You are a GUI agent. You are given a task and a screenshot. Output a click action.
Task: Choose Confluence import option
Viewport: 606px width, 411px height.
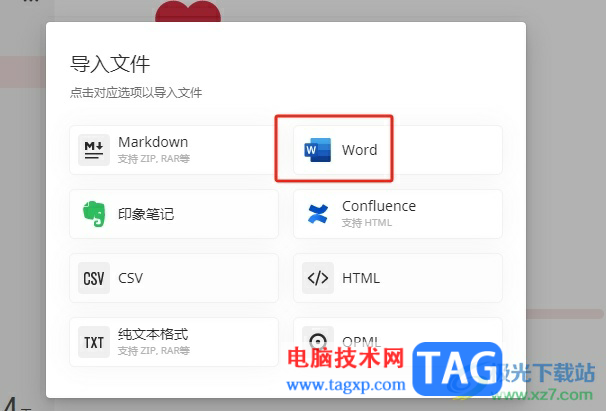(398, 214)
